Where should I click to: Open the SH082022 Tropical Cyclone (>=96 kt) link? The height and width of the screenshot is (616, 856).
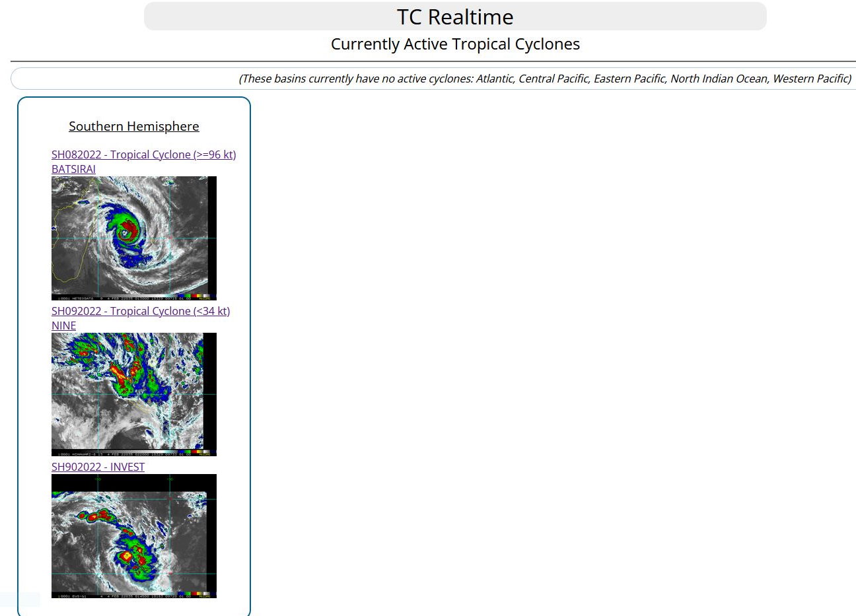pyautogui.click(x=143, y=154)
